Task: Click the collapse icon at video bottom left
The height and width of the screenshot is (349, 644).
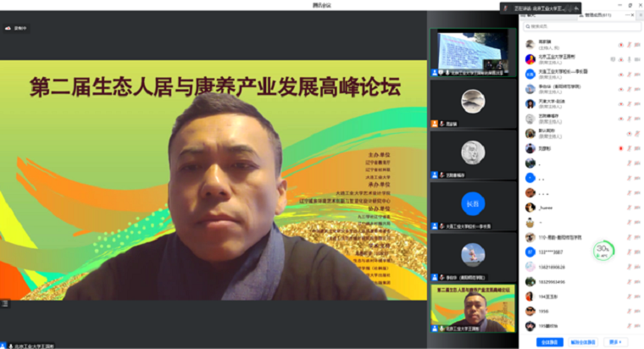Action: coord(4,304)
